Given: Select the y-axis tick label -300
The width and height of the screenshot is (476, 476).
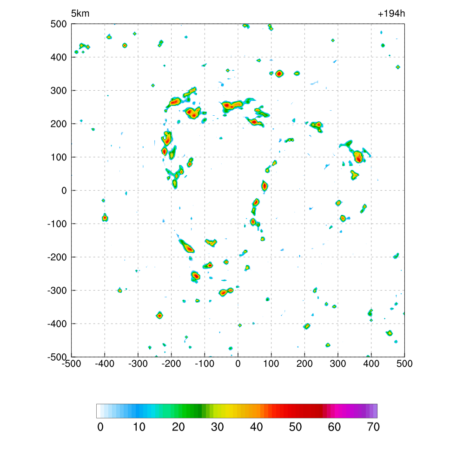Looking at the screenshot, I should (57, 291).
